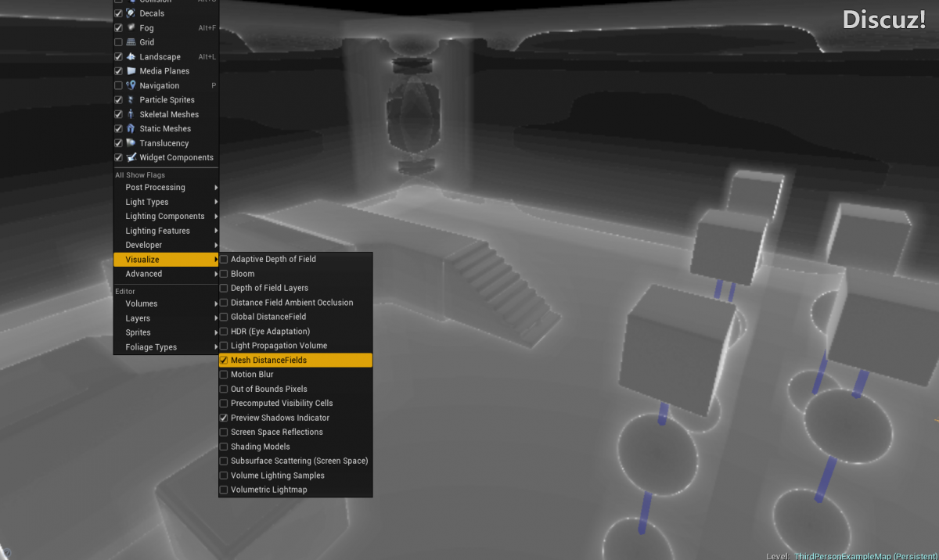The image size is (939, 560).
Task: Select HDR (Eye Adaptation) option
Action: (296, 332)
